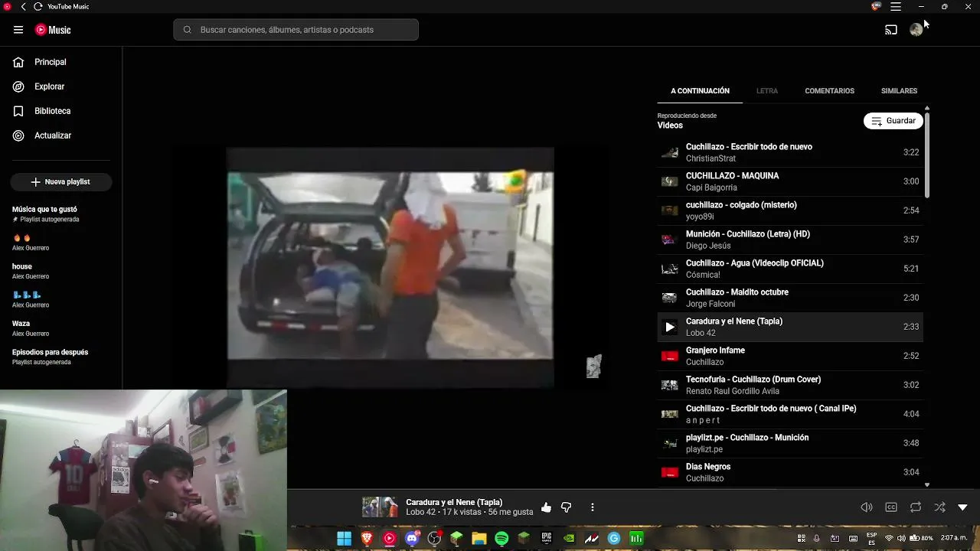Switch to the SIMILARES tab
Viewport: 980px width, 551px height.
[x=899, y=91]
